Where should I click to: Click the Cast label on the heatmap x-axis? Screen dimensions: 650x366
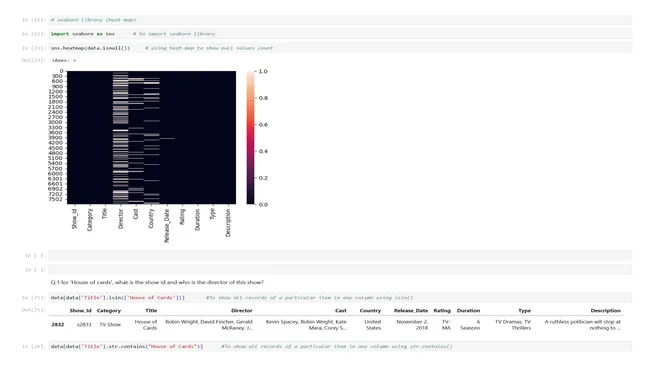136,214
